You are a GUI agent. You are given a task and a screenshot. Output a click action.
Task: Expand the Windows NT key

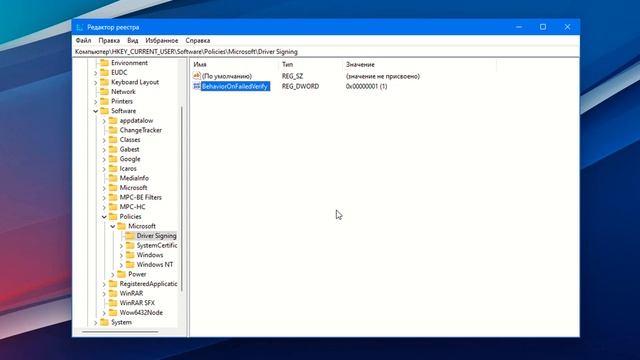[121, 265]
